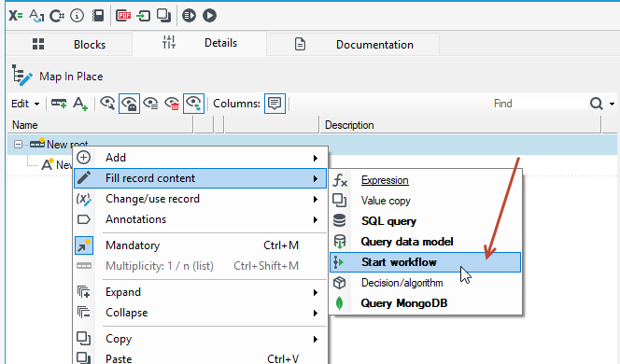Toggle the comment column button beside Columns

pos(275,104)
